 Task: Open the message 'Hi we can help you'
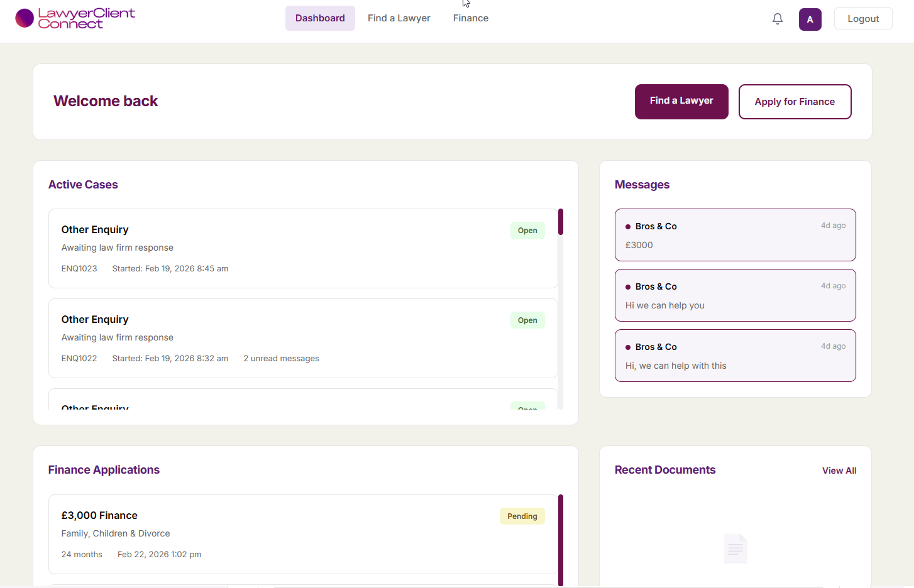[x=735, y=295]
